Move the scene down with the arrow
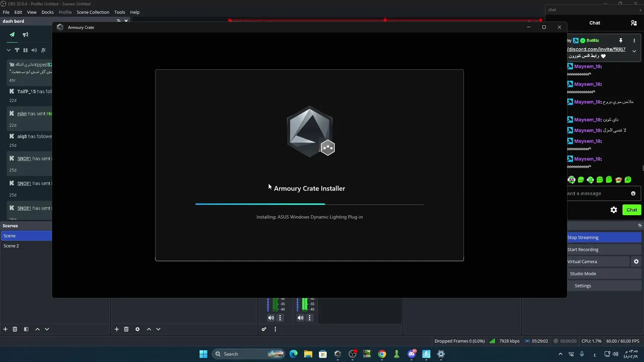The height and width of the screenshot is (362, 644). (x=47, y=329)
